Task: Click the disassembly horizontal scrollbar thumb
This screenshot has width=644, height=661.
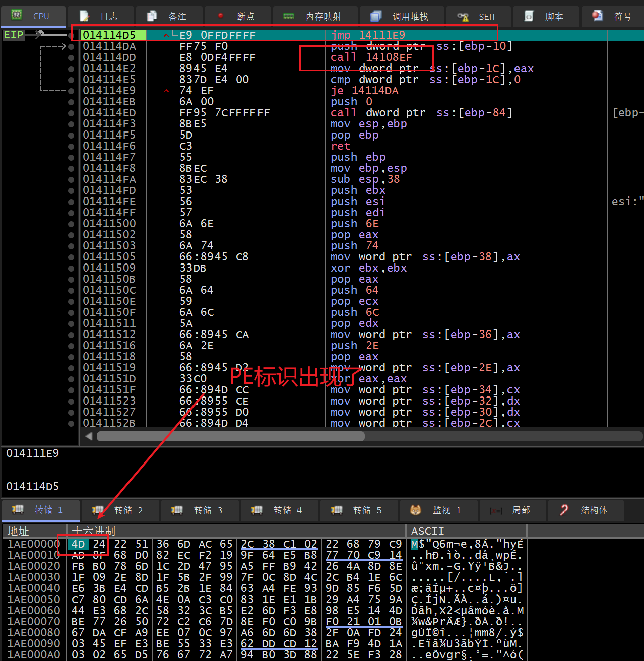Action: [x=230, y=436]
